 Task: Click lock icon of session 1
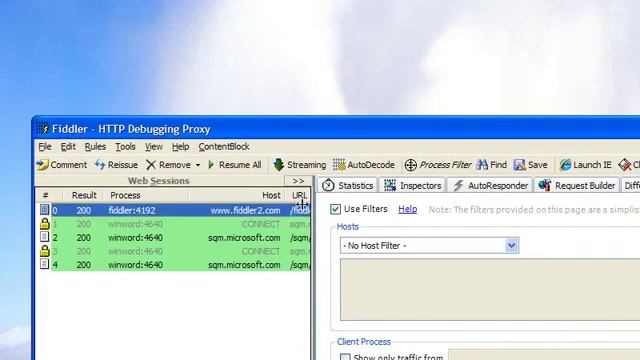tap(44, 224)
